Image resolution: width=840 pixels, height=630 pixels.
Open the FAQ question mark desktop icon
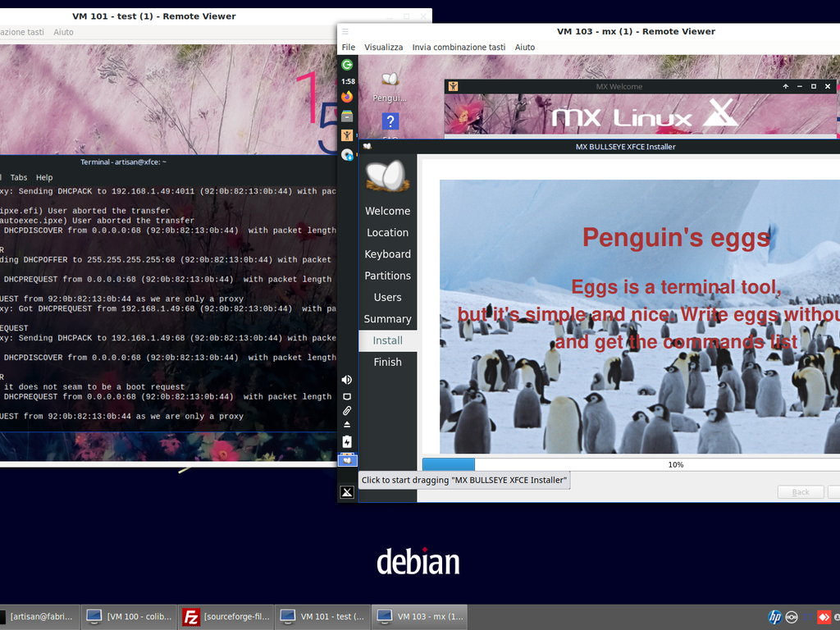coord(390,121)
